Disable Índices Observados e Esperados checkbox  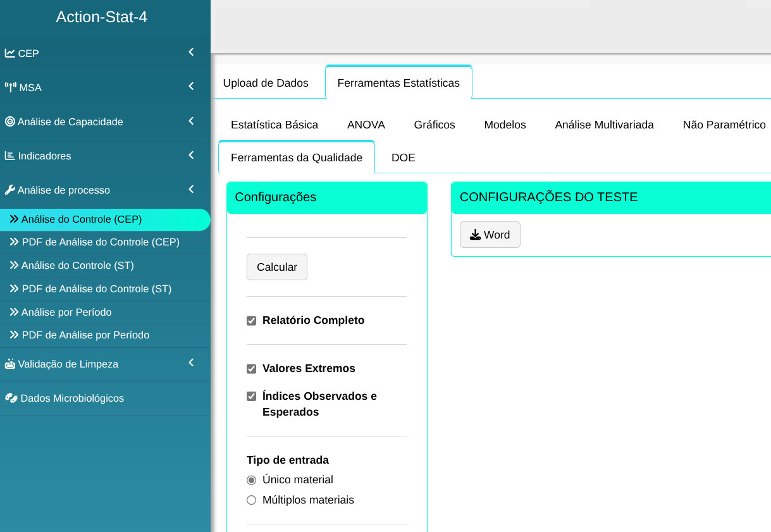coord(251,397)
